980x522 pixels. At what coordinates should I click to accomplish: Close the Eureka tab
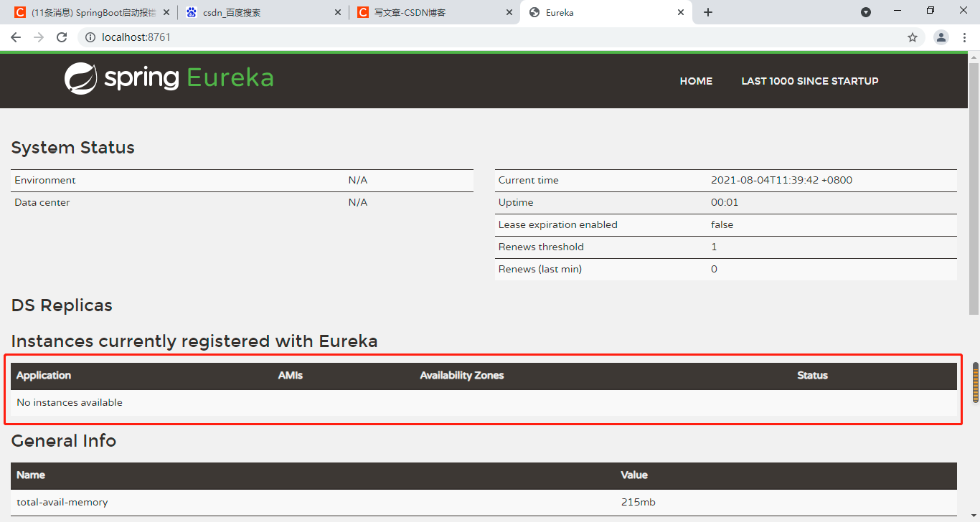pos(682,12)
